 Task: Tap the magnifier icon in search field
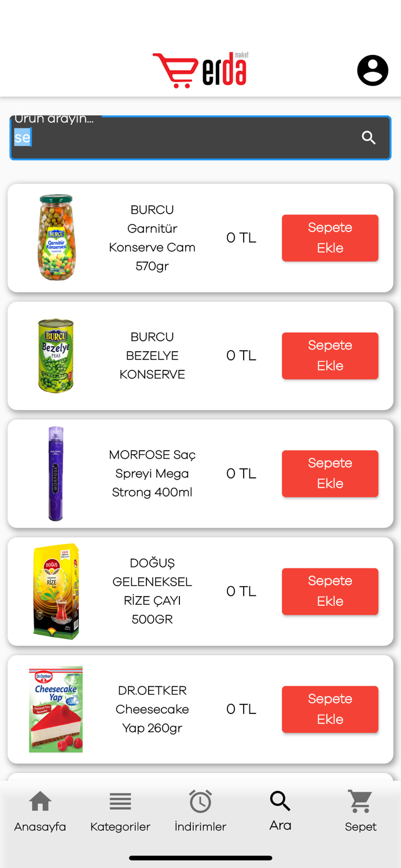[x=369, y=138]
